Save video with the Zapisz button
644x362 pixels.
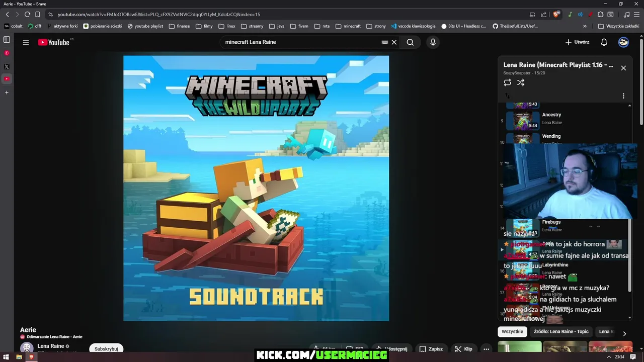(x=431, y=349)
